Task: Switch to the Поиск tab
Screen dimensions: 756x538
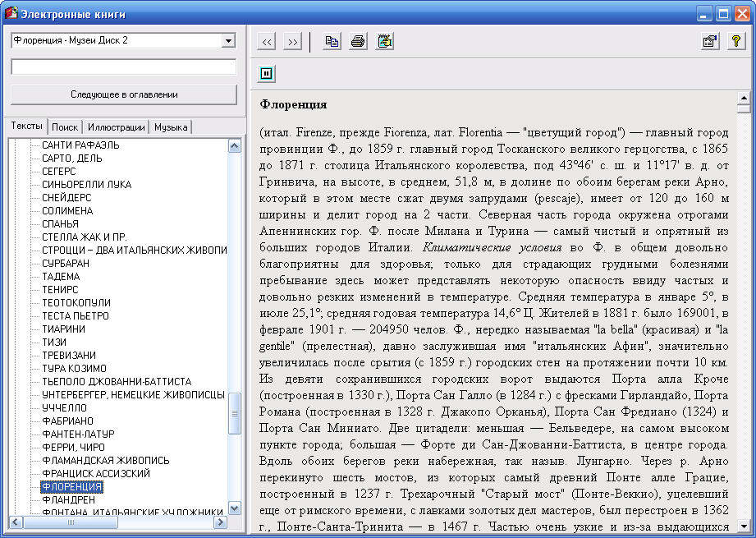Action: [x=65, y=127]
